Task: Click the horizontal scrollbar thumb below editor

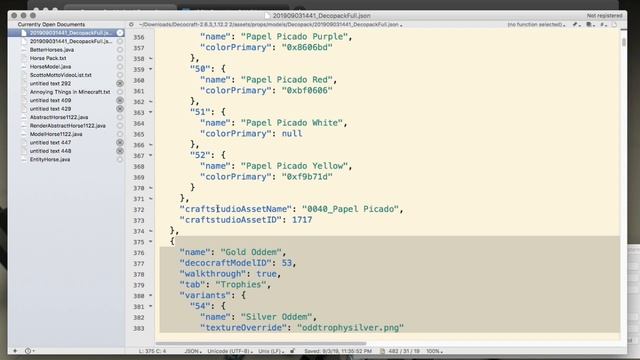Action: click(261, 343)
